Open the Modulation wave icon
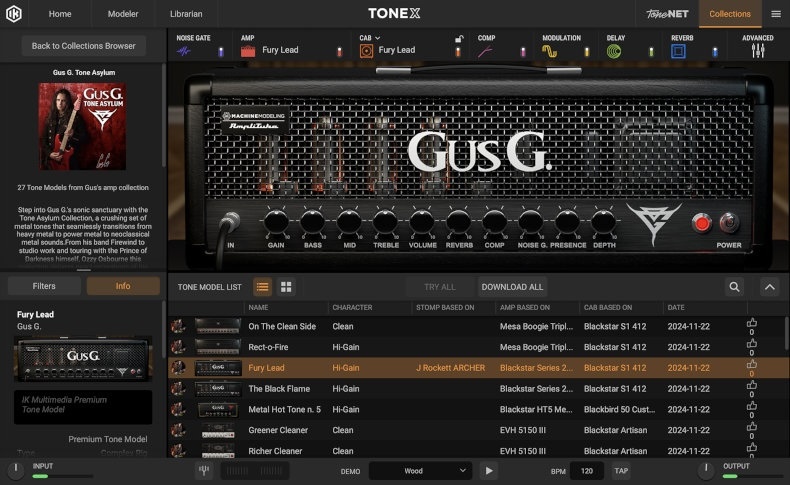The image size is (790, 485). click(549, 51)
